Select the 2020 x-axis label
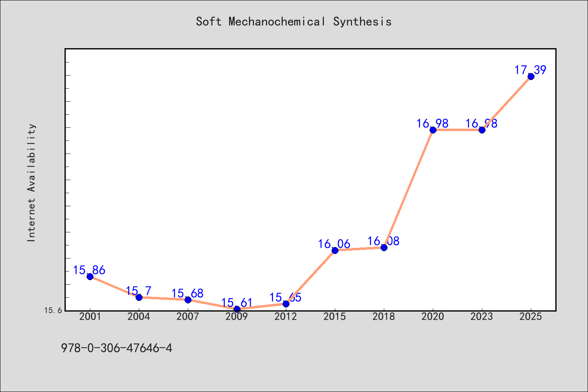Viewport: 588px width, 392px height. click(x=433, y=317)
